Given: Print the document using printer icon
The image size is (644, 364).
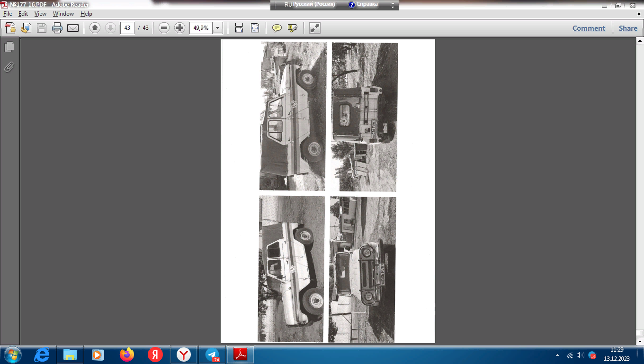Looking at the screenshot, I should [57, 28].
